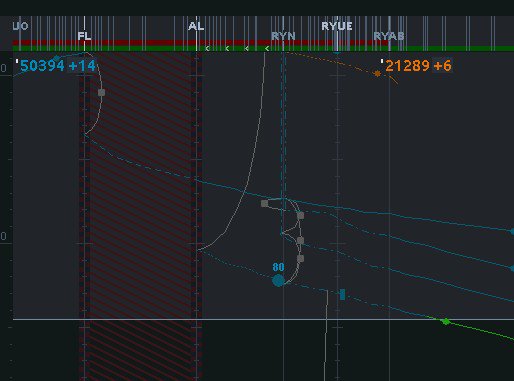Click the gray square handle beside FL line
The height and width of the screenshot is (381, 514).
click(x=102, y=92)
